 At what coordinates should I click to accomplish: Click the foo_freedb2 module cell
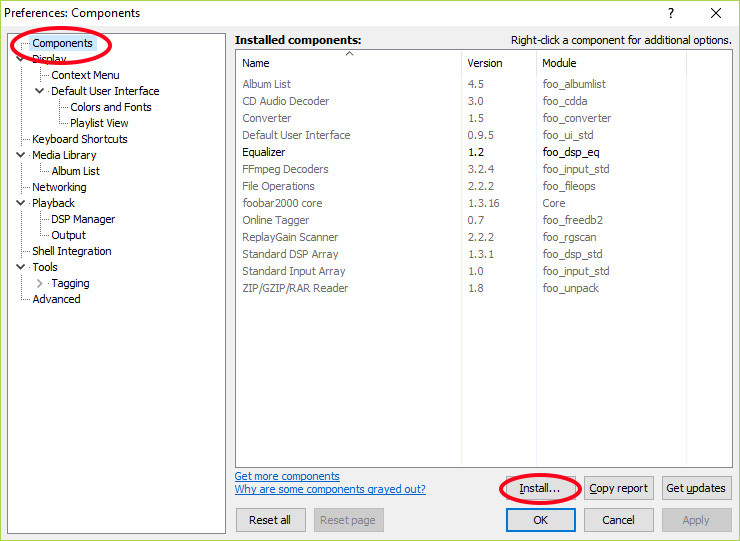click(572, 220)
